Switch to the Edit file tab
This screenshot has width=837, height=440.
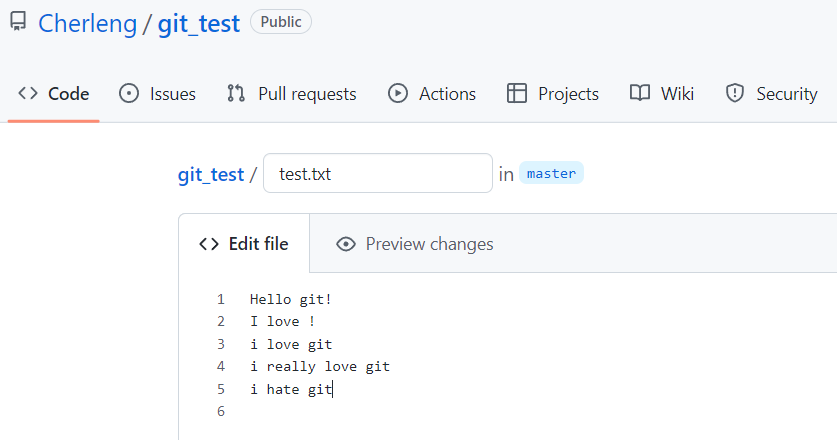click(244, 244)
